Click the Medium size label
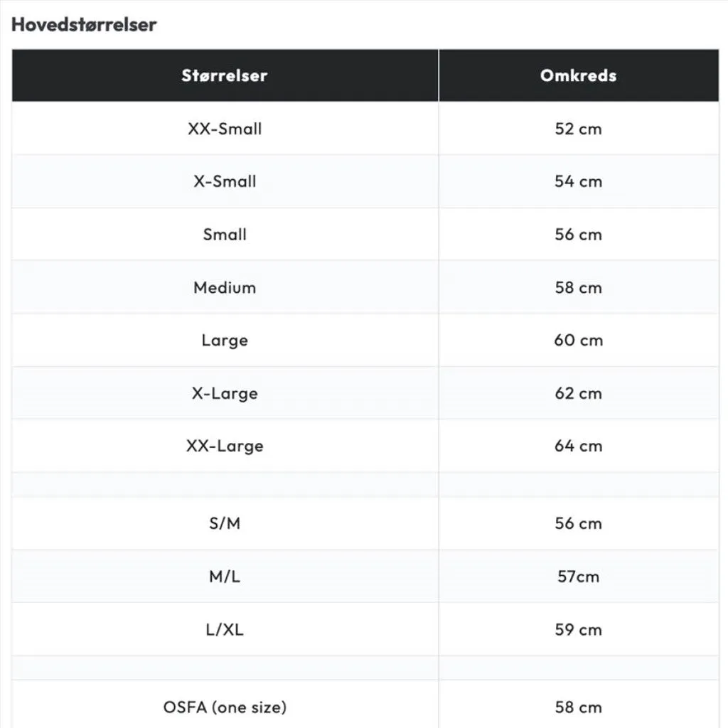This screenshot has width=728, height=728. tap(225, 287)
